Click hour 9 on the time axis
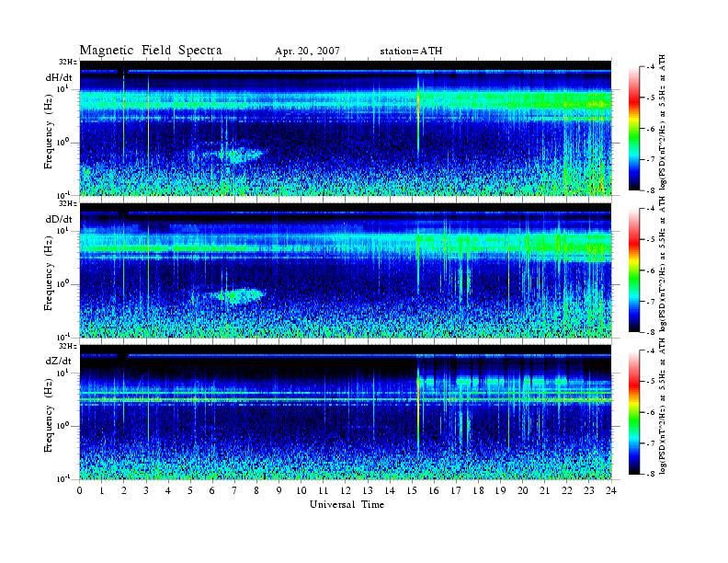The height and width of the screenshot is (563, 728). 279,491
